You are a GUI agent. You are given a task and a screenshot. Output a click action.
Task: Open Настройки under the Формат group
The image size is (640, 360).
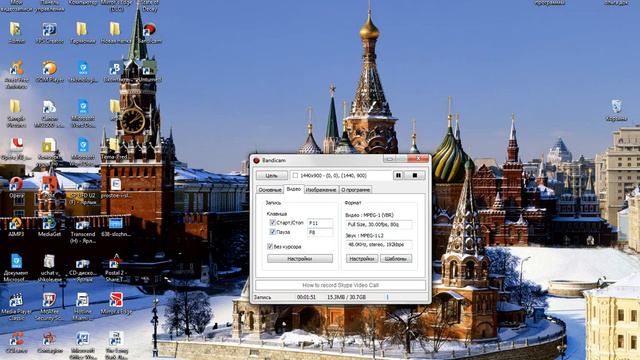tap(362, 259)
